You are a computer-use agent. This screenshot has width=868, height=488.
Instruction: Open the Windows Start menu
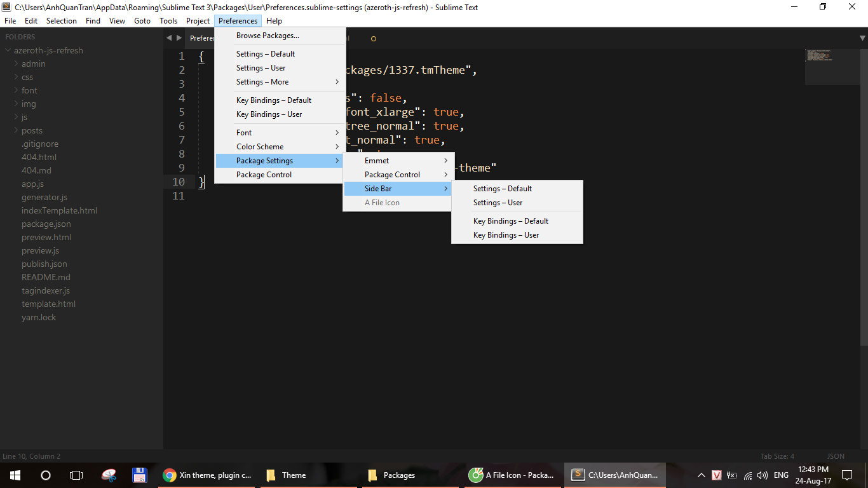pyautogui.click(x=15, y=475)
